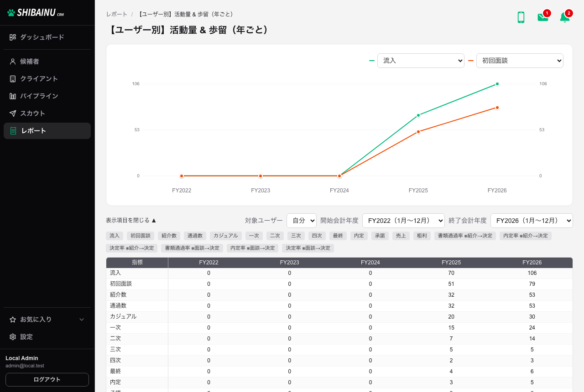The height and width of the screenshot is (392, 584).
Task: Toggle the 承諾 metric chip
Action: pos(380,236)
